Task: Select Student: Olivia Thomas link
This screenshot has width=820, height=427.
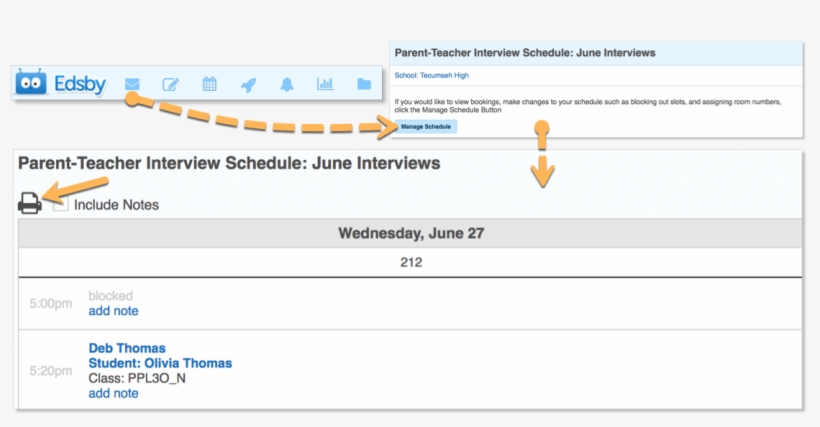Action: [x=160, y=363]
